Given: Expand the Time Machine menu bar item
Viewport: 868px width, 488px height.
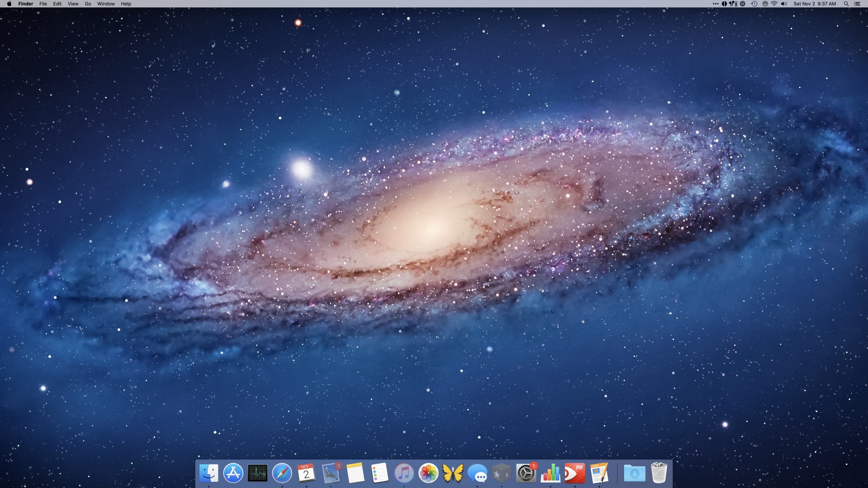Looking at the screenshot, I should click(754, 3).
